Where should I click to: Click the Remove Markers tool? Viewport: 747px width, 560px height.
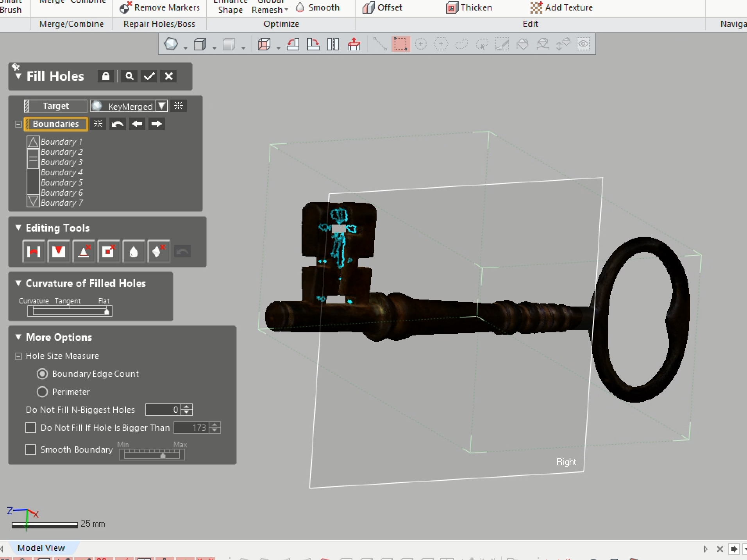[x=160, y=7]
